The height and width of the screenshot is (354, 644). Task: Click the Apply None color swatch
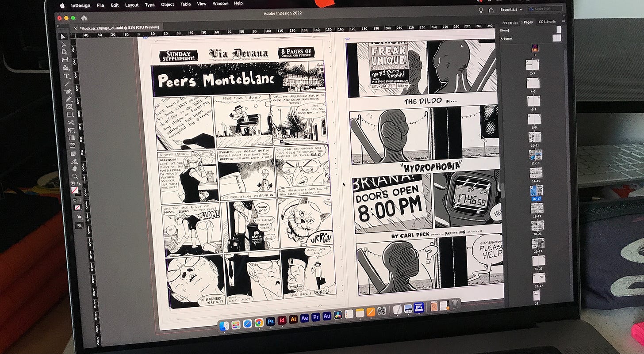pyautogui.click(x=77, y=208)
